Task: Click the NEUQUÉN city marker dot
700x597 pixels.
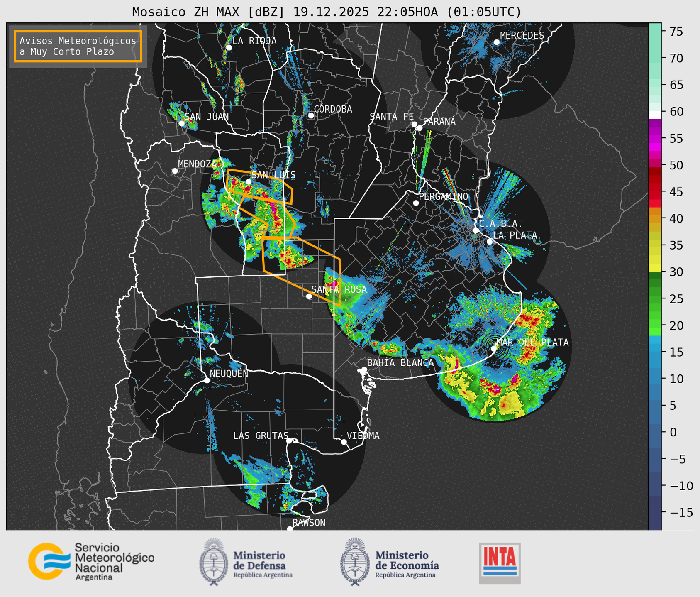Action: 207,380
